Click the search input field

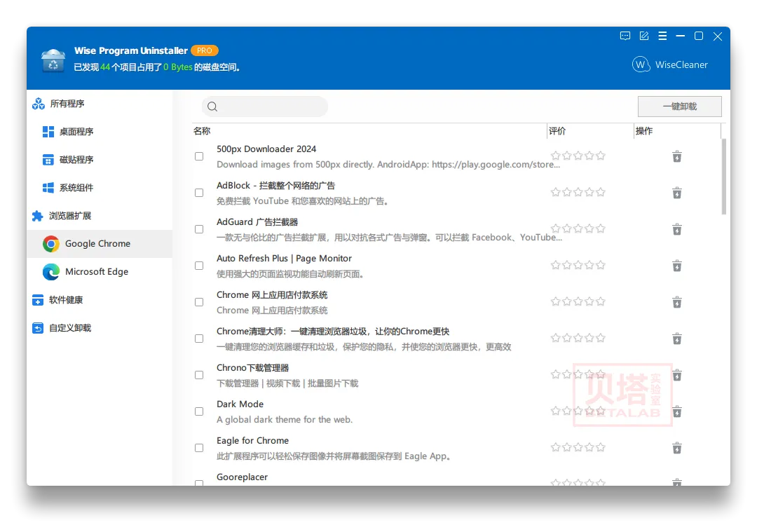264,107
